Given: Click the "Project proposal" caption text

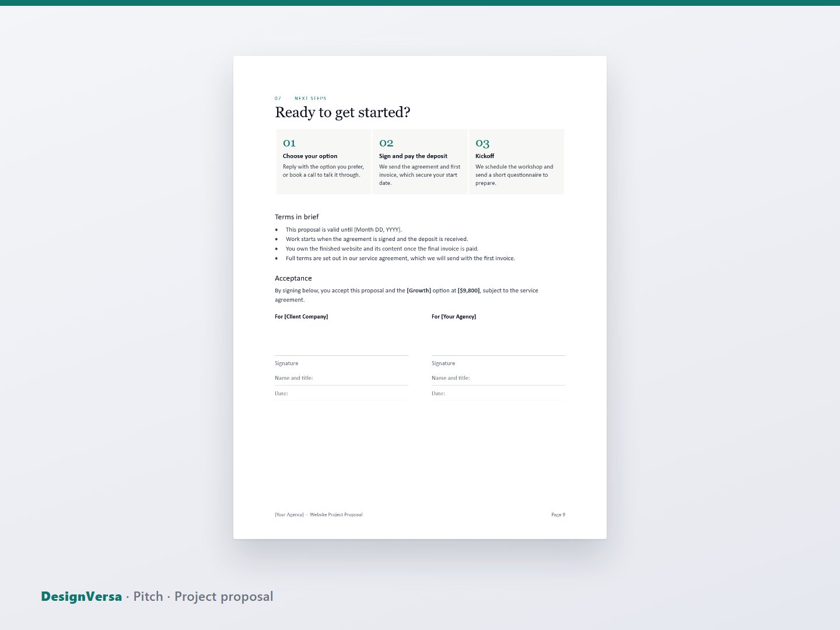Looking at the screenshot, I should click(224, 597).
